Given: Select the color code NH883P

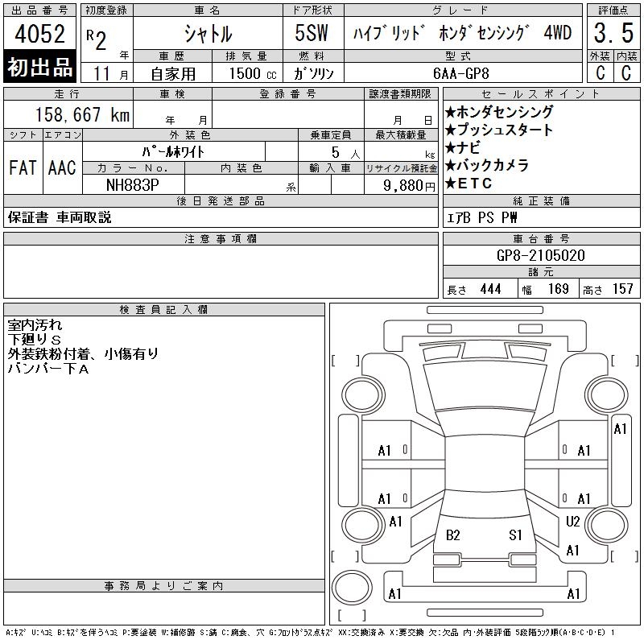Looking at the screenshot, I should [133, 184].
